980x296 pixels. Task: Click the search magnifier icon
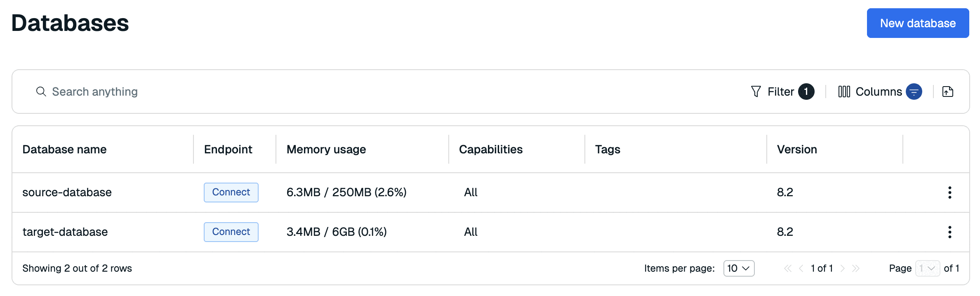coord(41,92)
